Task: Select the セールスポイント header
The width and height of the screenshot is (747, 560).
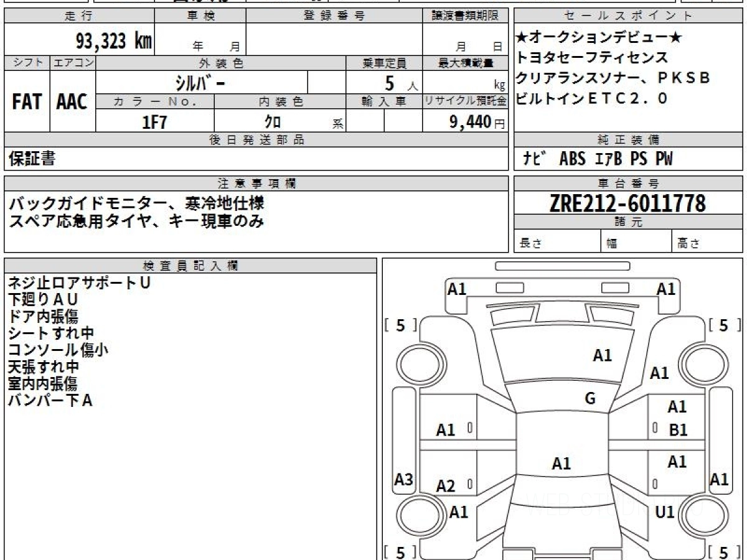Action: pos(629,16)
